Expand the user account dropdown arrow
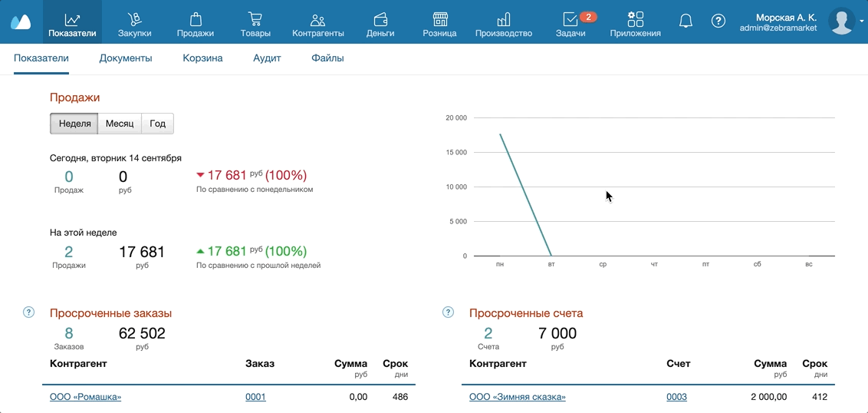Viewport: 868px width, 413px height. coord(863,22)
